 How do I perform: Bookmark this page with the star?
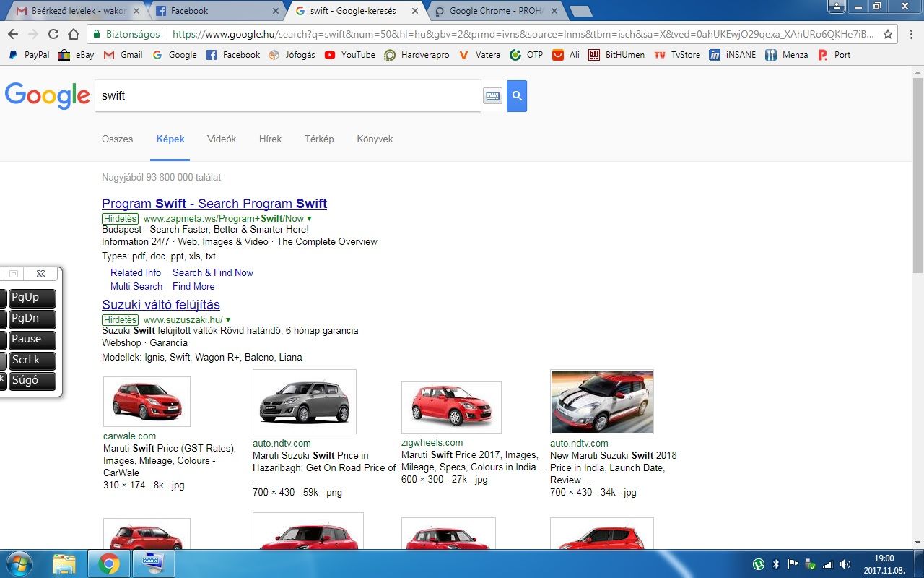[888, 34]
